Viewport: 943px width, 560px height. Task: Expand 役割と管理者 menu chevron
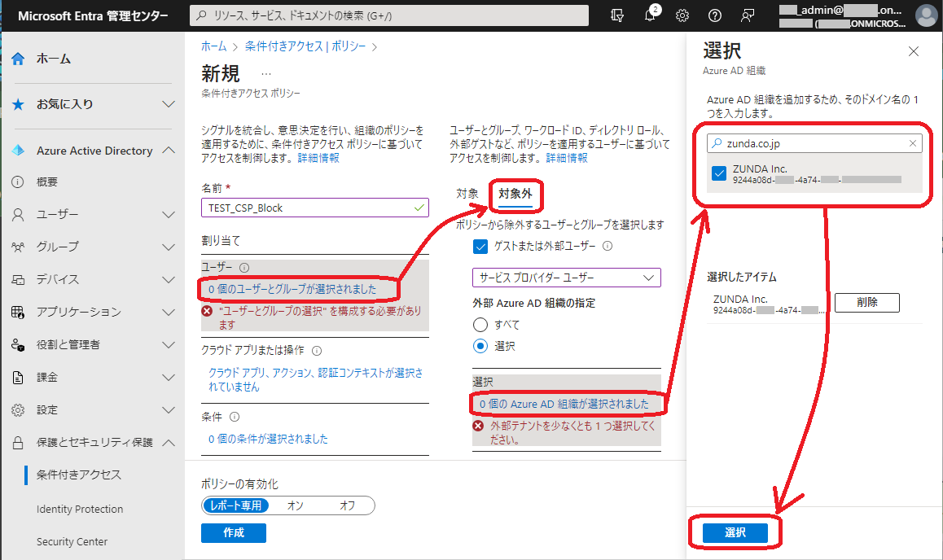click(169, 345)
